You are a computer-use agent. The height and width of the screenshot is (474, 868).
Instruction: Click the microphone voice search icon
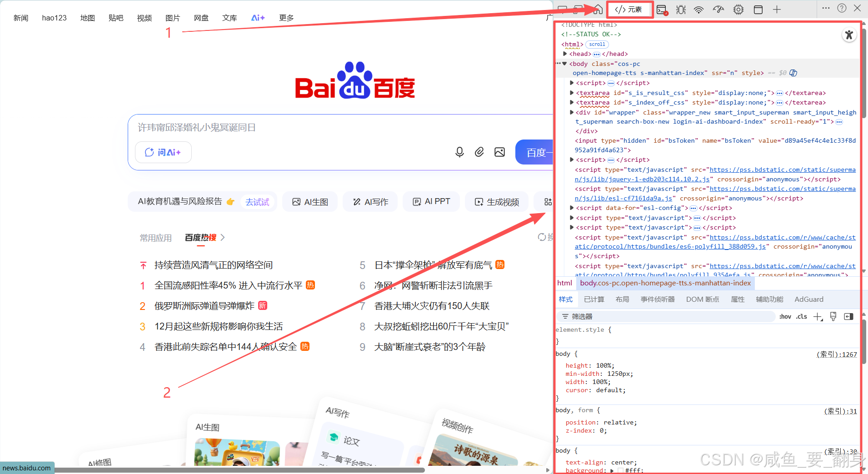(459, 152)
